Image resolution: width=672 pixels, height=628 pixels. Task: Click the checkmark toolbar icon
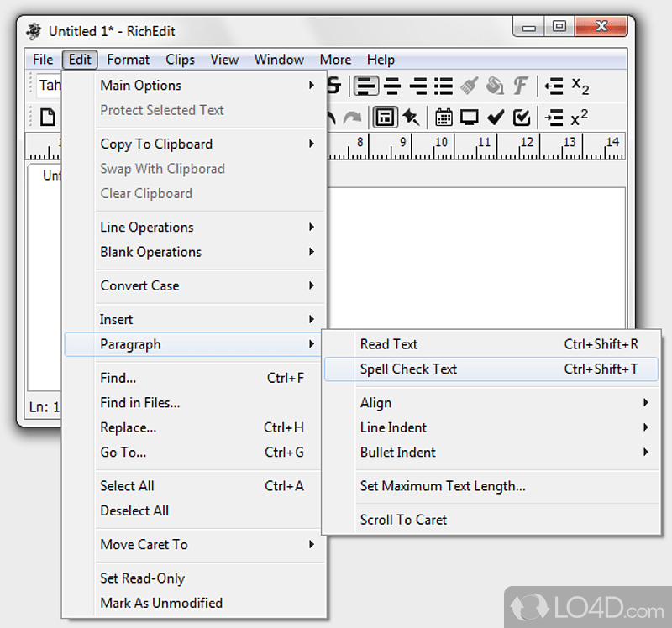click(x=496, y=118)
